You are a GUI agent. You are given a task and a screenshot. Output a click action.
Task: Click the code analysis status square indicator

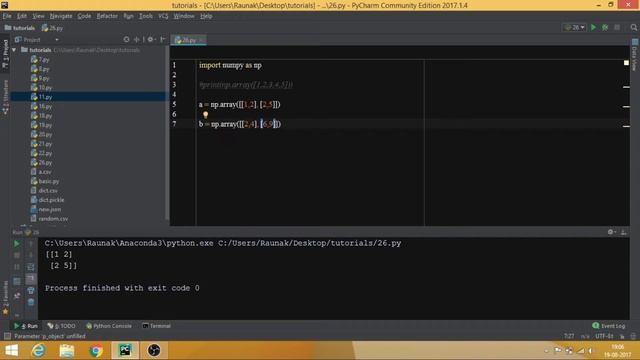pos(626,63)
